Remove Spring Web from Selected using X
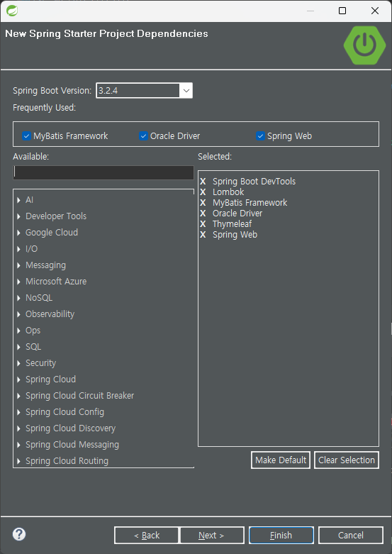Viewport: 392px width, 554px height. coord(203,235)
